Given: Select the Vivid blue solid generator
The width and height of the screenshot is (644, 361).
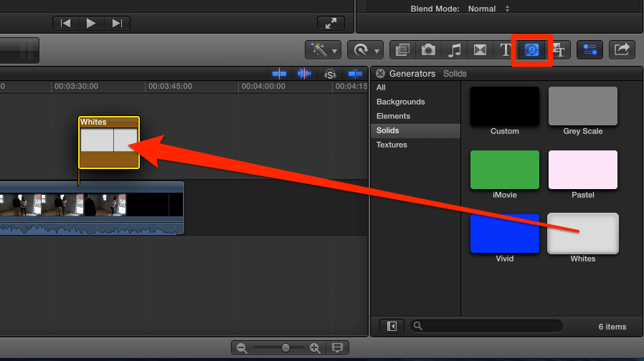Looking at the screenshot, I should point(504,234).
